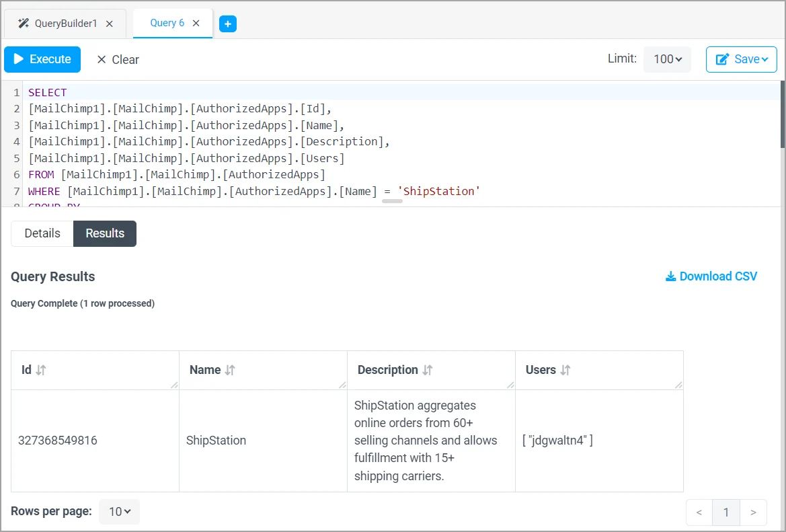The image size is (786, 532).
Task: Click the Users column header
Action: click(600, 370)
